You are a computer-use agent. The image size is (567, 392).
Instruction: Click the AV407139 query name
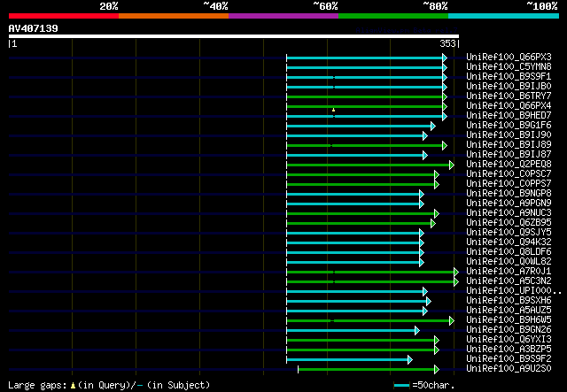coord(34,28)
